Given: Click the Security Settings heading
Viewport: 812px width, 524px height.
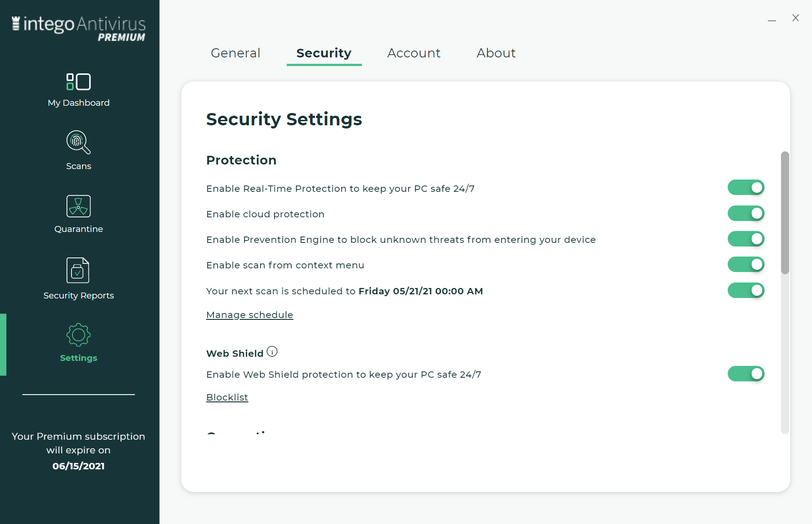Looking at the screenshot, I should pos(284,119).
